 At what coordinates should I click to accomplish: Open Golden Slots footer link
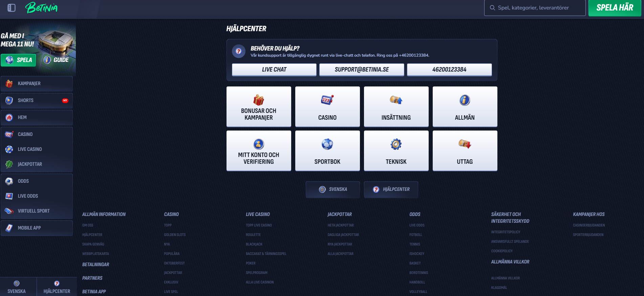175,235
